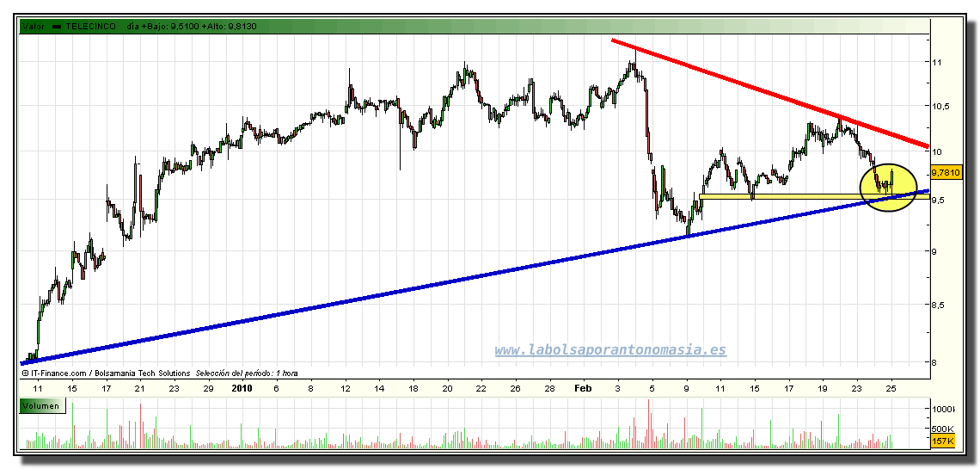This screenshot has height=469, width=980.
Task: Click the 1000K volume axis label
Action: point(945,408)
